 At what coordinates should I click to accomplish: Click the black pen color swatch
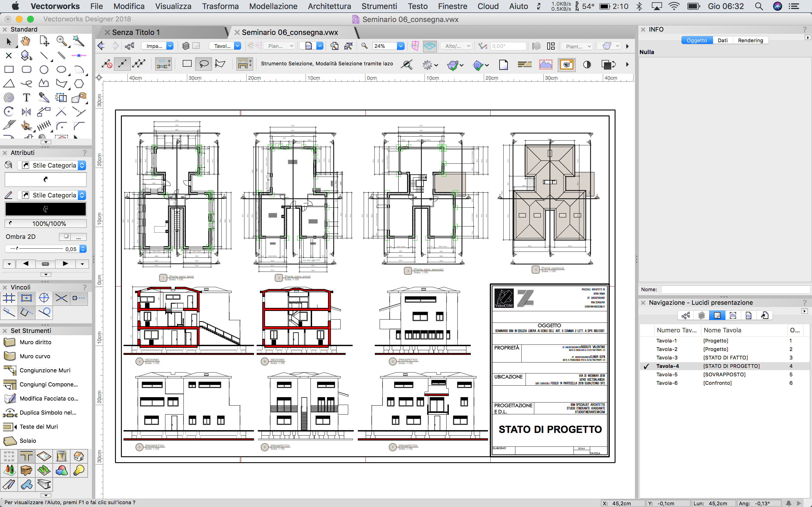[x=46, y=209]
